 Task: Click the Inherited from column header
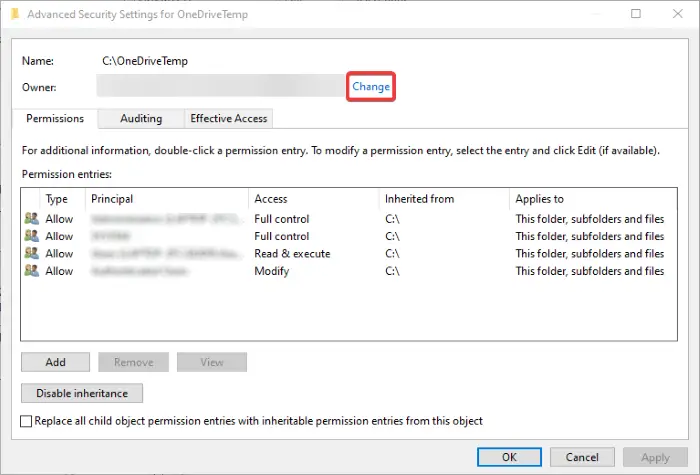[444, 199]
